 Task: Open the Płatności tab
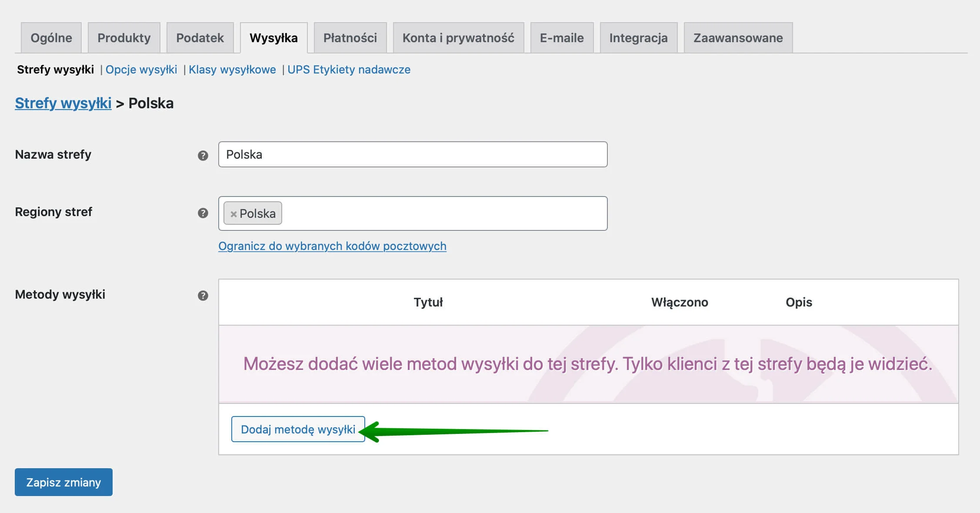pyautogui.click(x=350, y=38)
